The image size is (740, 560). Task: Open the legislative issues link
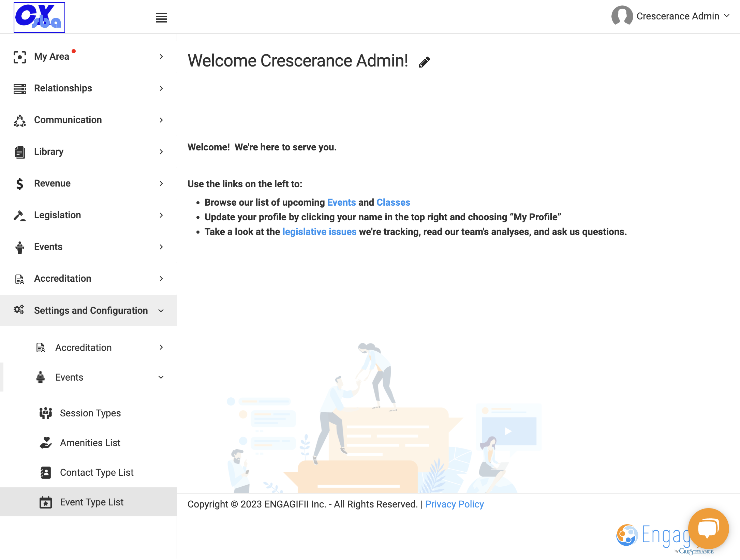319,232
